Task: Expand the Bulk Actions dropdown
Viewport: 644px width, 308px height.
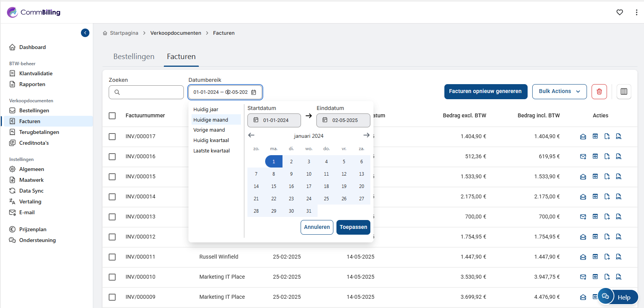Action: pyautogui.click(x=559, y=91)
